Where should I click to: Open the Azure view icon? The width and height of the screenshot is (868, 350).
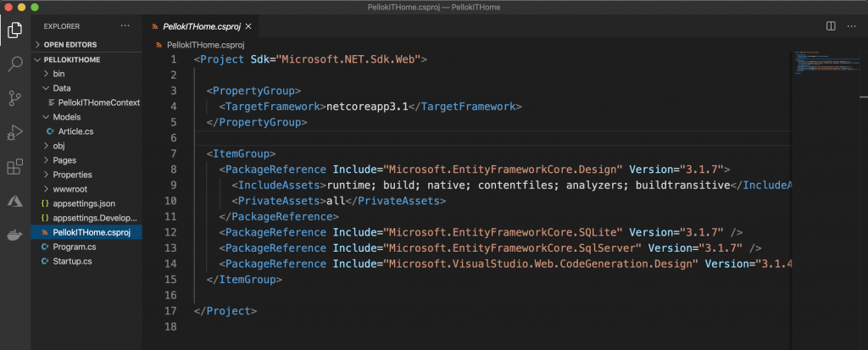click(14, 200)
